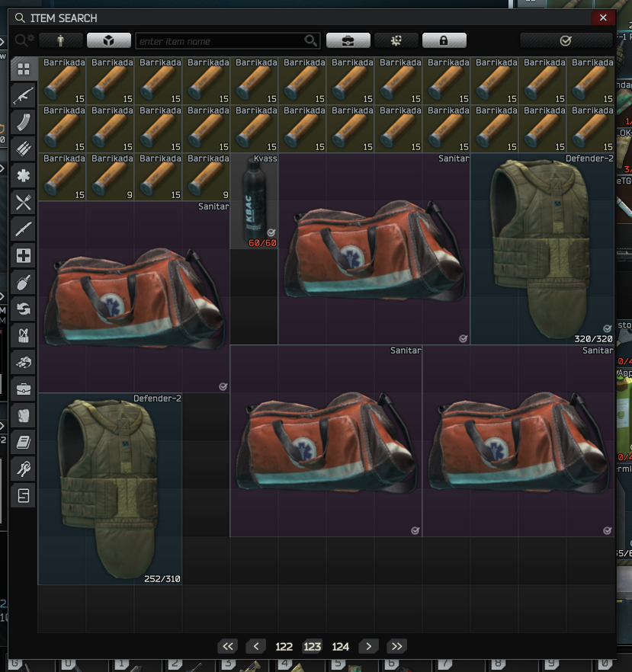Filter by the magazines category icon
632x672 pixels.
click(x=23, y=122)
